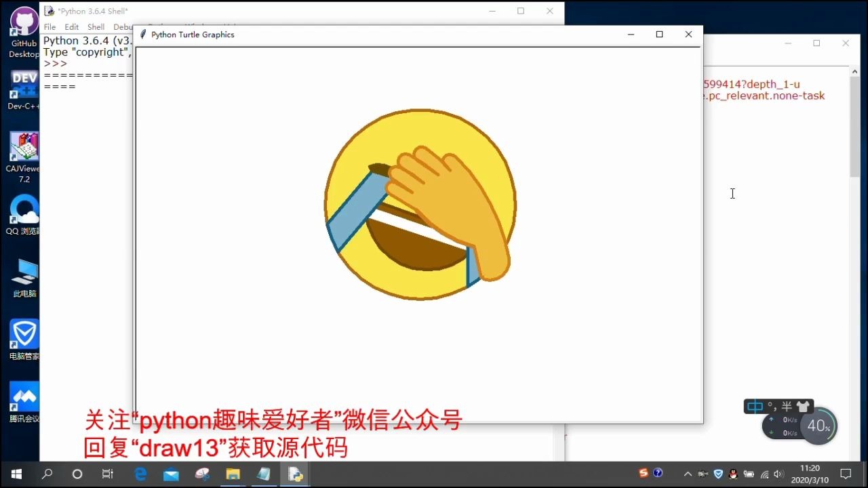868x488 pixels.
Task: Click the Python Turtle Graphics title text
Action: [193, 35]
